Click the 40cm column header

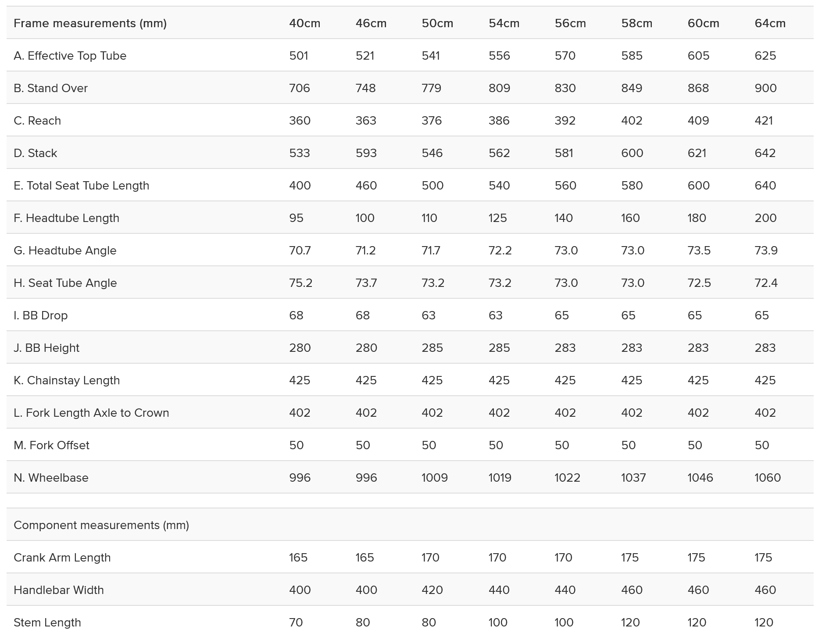point(304,23)
